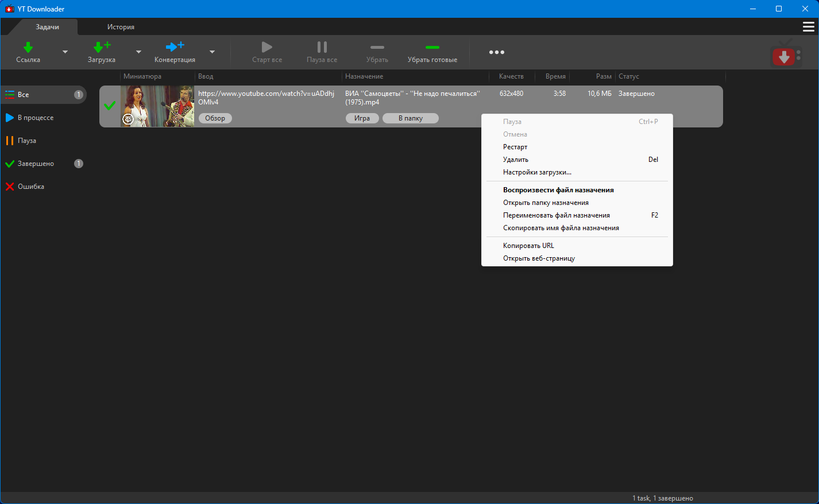Expand the Ссылка dropdown arrow

65,52
